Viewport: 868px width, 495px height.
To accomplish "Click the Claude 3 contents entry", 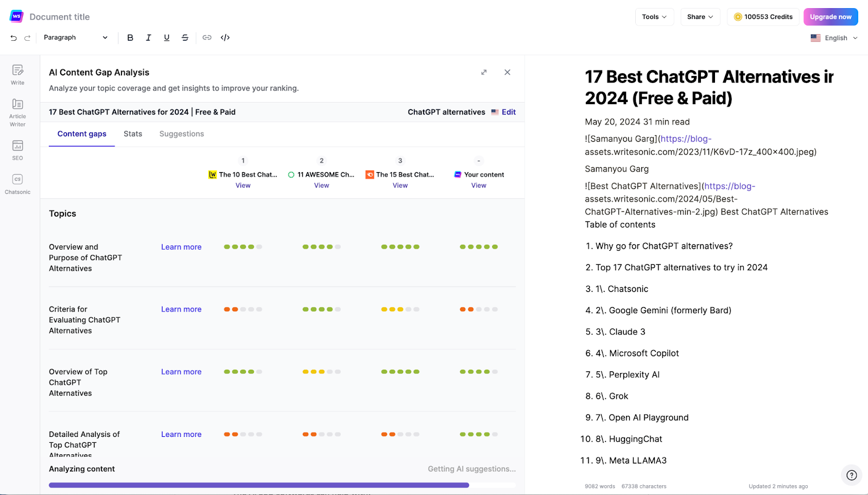I will pos(621,332).
